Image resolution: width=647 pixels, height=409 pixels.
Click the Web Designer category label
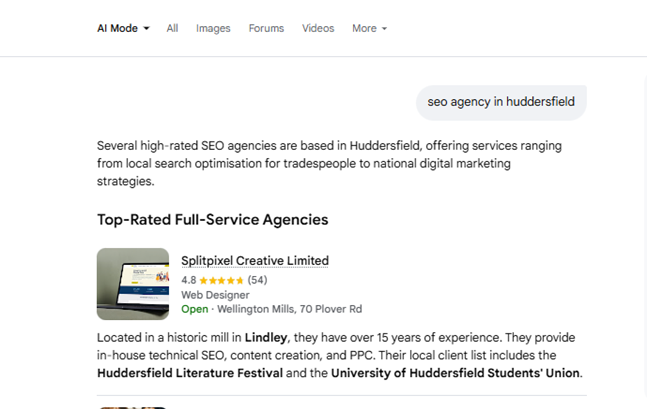(215, 295)
